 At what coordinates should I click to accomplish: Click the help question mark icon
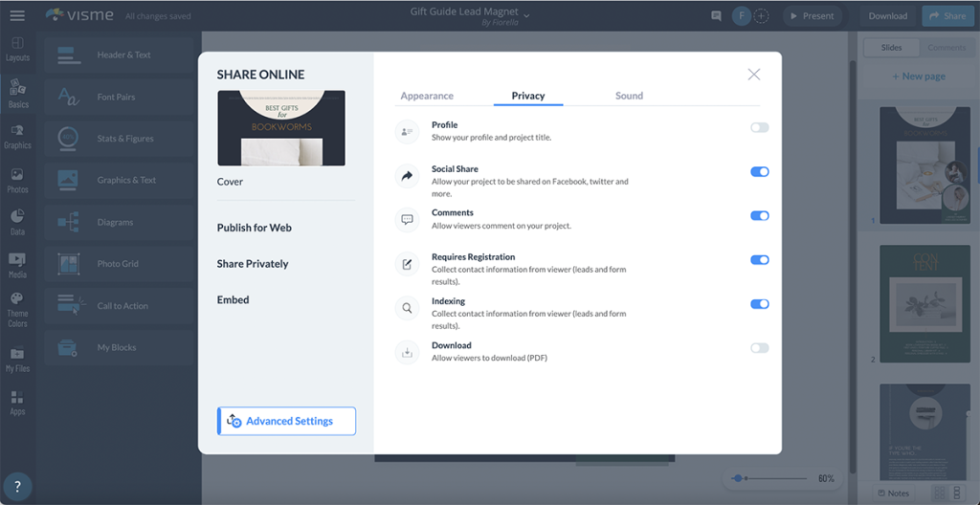click(16, 486)
